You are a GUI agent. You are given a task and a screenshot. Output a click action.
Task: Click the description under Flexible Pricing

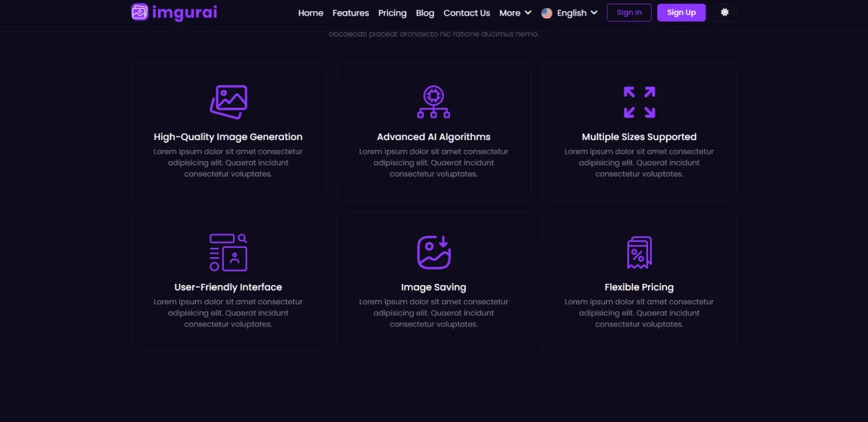[639, 313]
